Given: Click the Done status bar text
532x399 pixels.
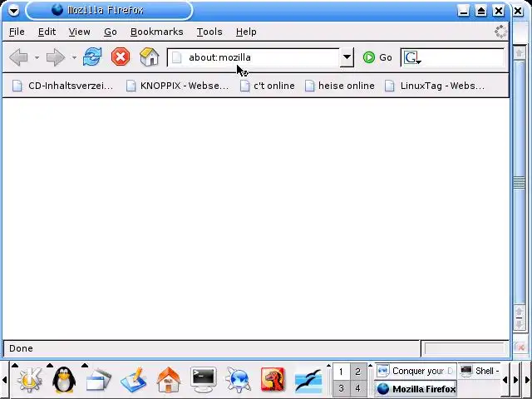Looking at the screenshot, I should click(21, 348).
